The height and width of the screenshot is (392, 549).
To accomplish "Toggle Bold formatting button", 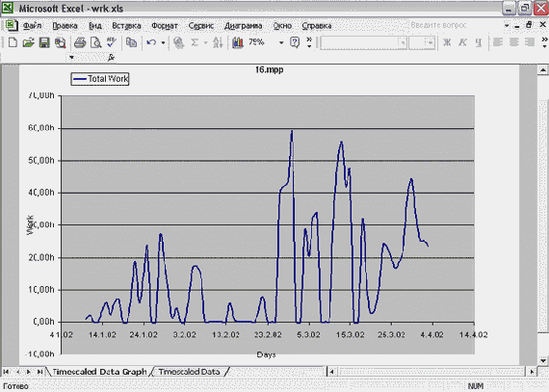I will click(447, 42).
